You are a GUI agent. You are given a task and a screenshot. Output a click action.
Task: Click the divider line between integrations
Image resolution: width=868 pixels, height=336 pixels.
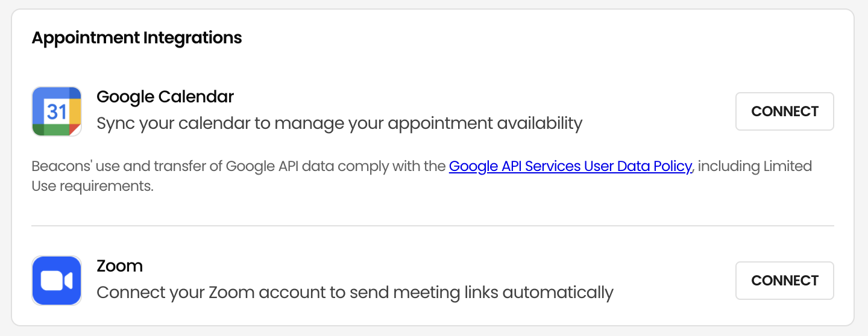pos(433,226)
